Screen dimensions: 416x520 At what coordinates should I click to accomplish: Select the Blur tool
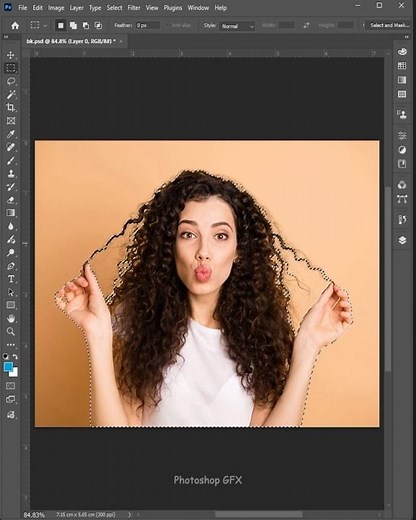pos(11,226)
